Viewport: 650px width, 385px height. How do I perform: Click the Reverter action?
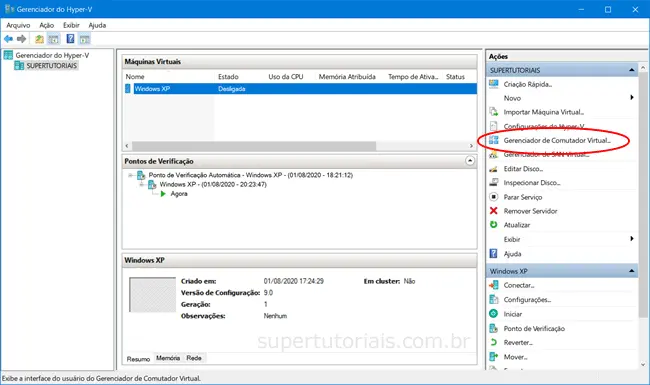tap(518, 343)
